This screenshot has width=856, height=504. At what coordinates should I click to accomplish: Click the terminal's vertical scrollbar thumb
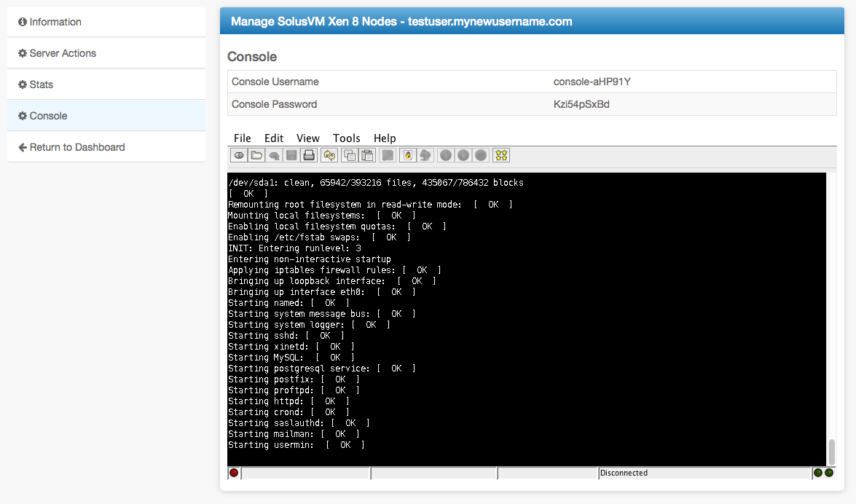(x=831, y=451)
